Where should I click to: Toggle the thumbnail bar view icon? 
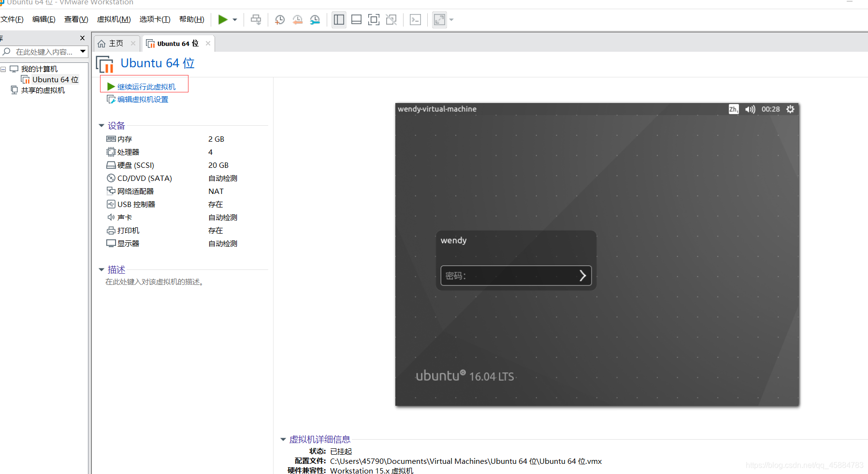tap(356, 19)
